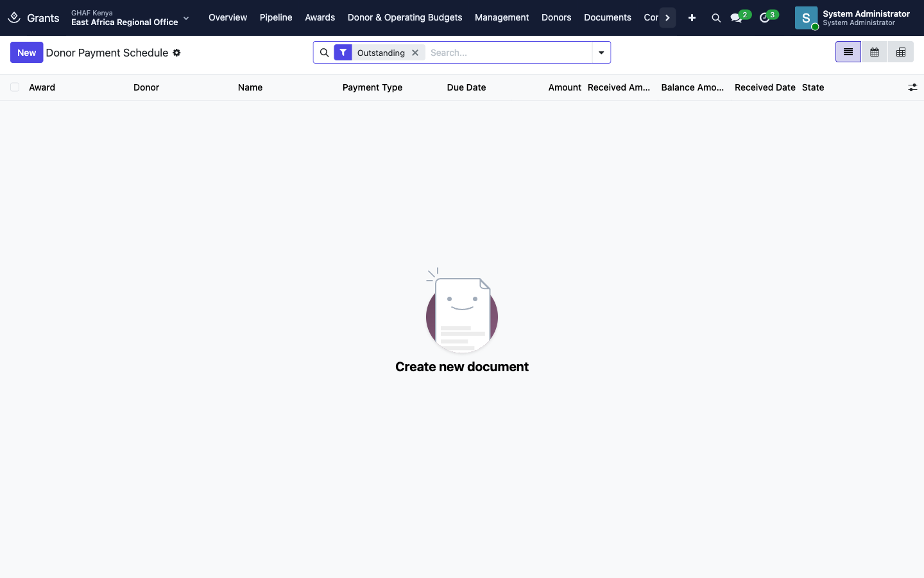
Task: Sort by the Received Date column header
Action: click(x=765, y=87)
